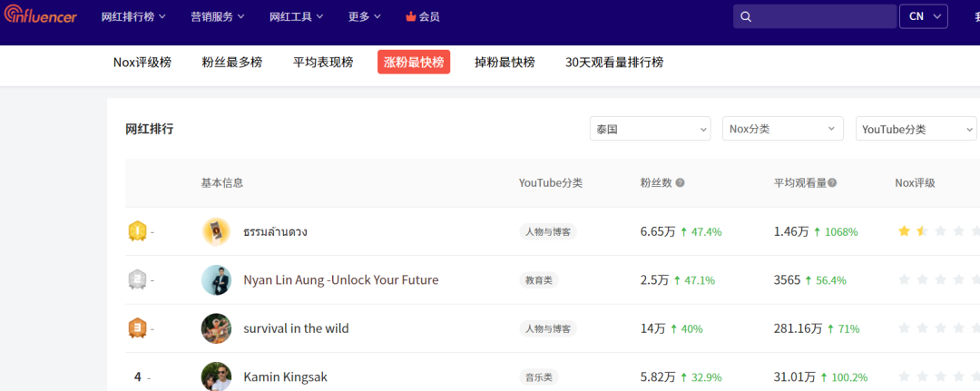
Task: Expand the Nox分类 dropdown
Action: (782, 129)
